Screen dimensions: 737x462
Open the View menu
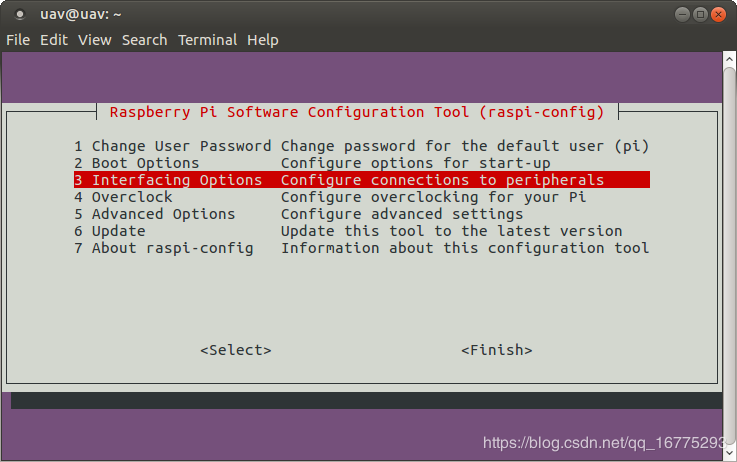tap(95, 40)
